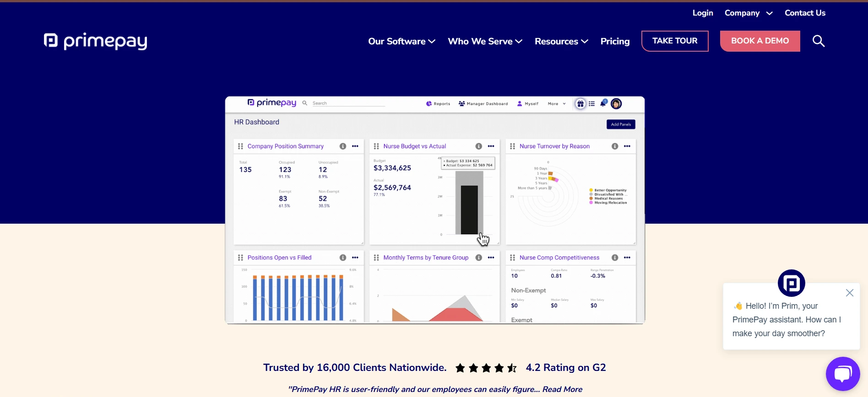Click the Moving/Relocation legend entry
Viewport: 868px width, 397px height.
pyautogui.click(x=608, y=203)
